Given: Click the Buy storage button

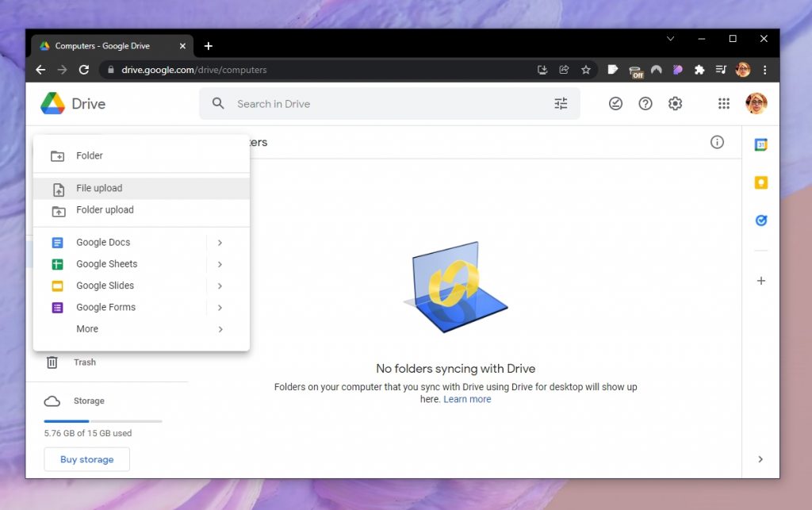Looking at the screenshot, I should 87,459.
